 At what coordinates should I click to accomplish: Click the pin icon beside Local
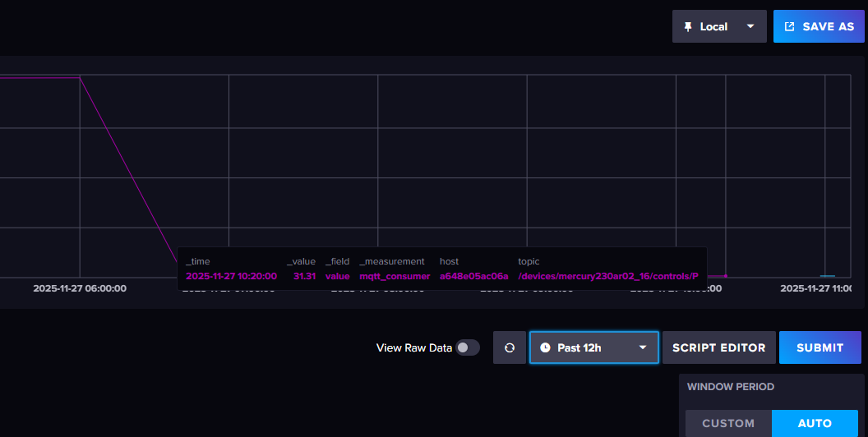(x=688, y=26)
